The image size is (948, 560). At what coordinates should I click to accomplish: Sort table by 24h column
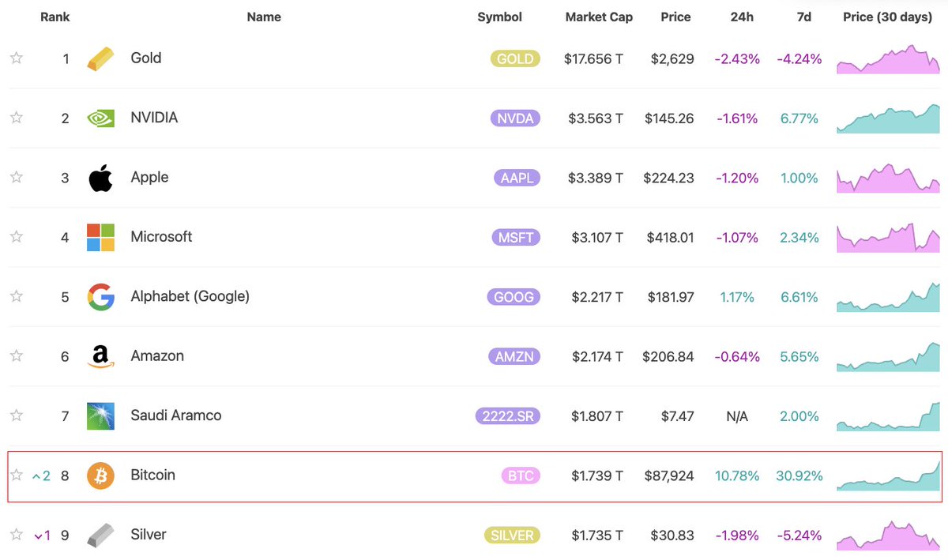click(x=742, y=17)
